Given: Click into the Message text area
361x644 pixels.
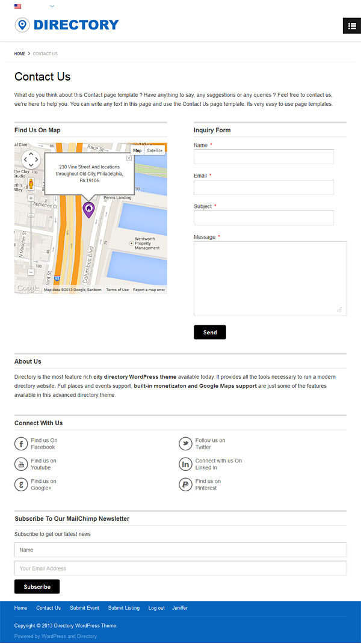Looking at the screenshot, I should click(270, 278).
